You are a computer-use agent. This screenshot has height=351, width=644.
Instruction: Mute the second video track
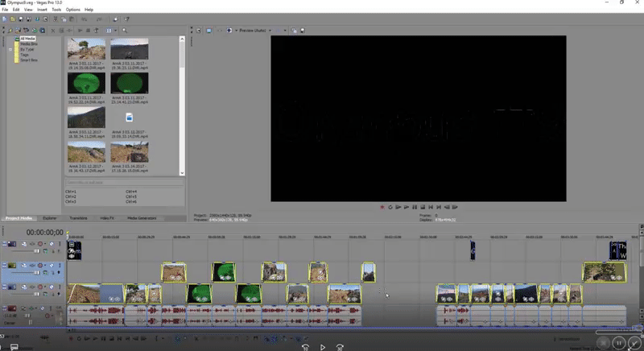pos(52,265)
